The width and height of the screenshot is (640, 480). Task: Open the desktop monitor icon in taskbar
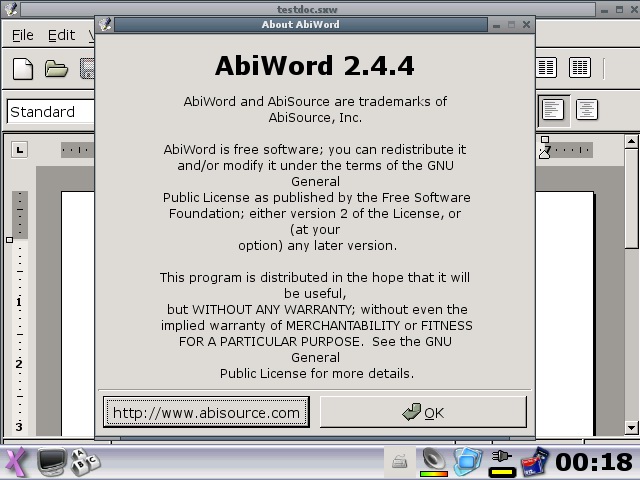pyautogui.click(x=51, y=462)
